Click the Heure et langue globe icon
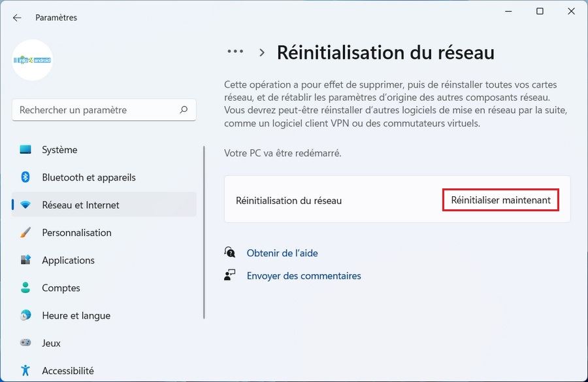This screenshot has width=588, height=382. pos(25,315)
